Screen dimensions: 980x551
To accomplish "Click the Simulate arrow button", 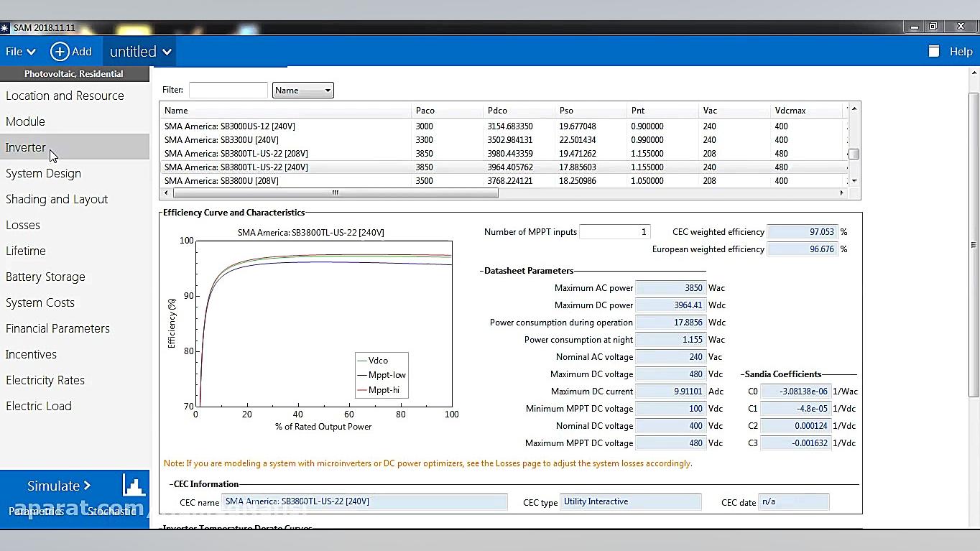I will [x=59, y=486].
